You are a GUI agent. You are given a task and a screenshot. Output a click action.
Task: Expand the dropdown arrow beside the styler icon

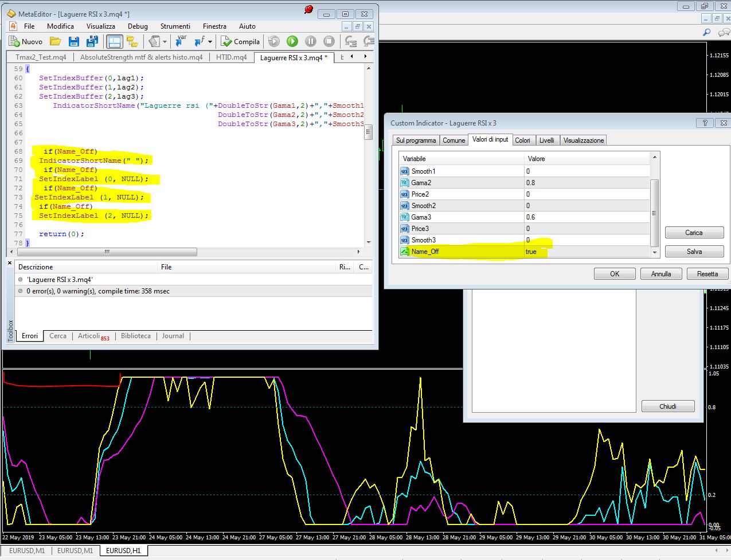pos(165,42)
